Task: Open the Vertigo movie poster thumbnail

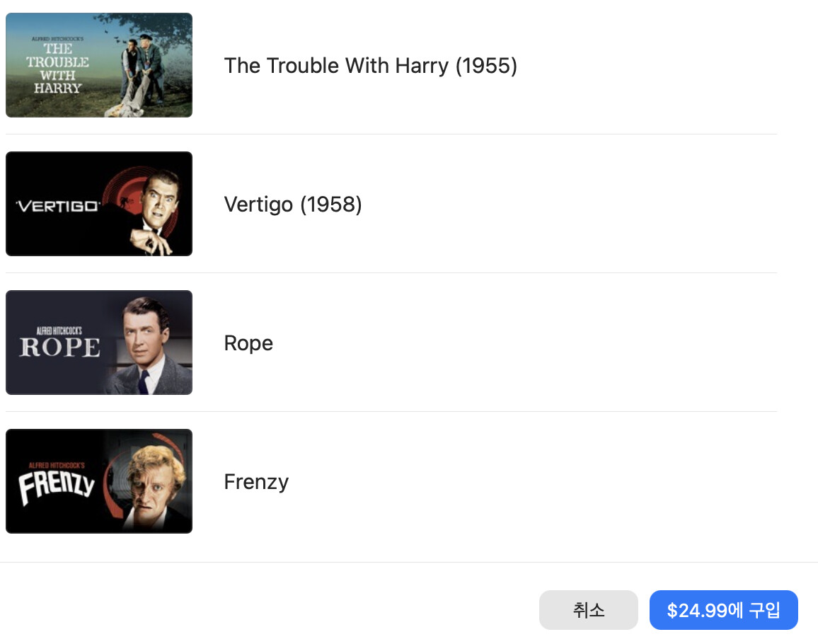Action: click(99, 204)
